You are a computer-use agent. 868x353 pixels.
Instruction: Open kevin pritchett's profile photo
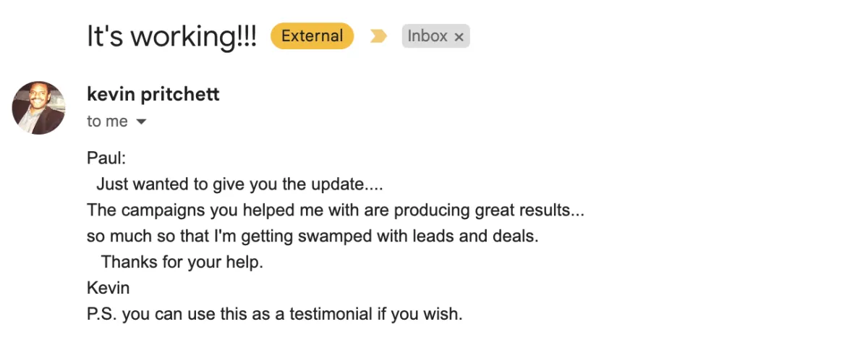[x=39, y=108]
